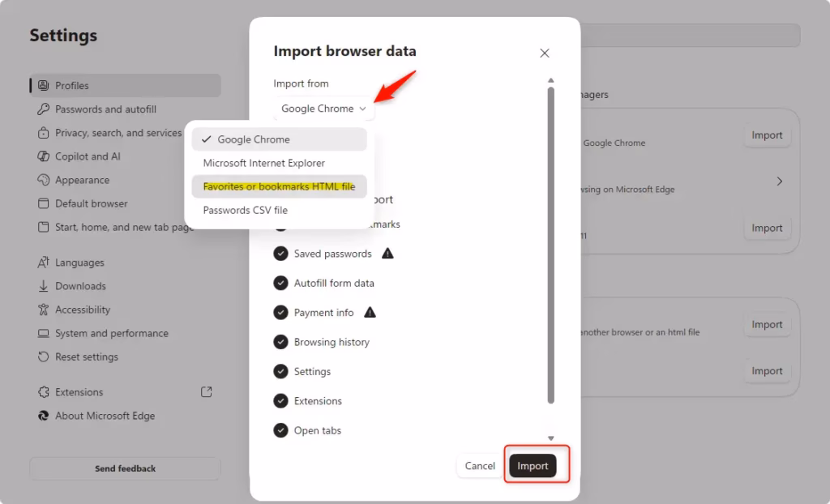The image size is (830, 504).
Task: Uncheck the Settings import option
Action: coord(280,372)
